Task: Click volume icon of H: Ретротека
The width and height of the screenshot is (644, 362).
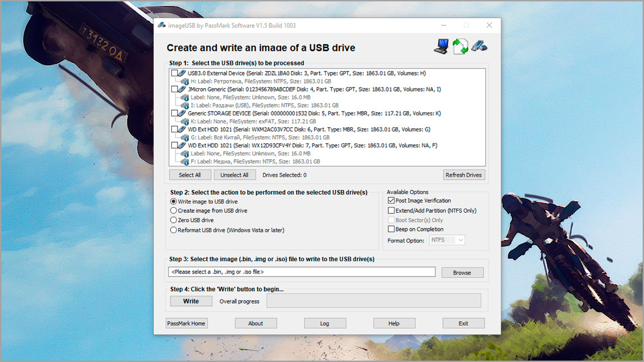Action: point(185,81)
